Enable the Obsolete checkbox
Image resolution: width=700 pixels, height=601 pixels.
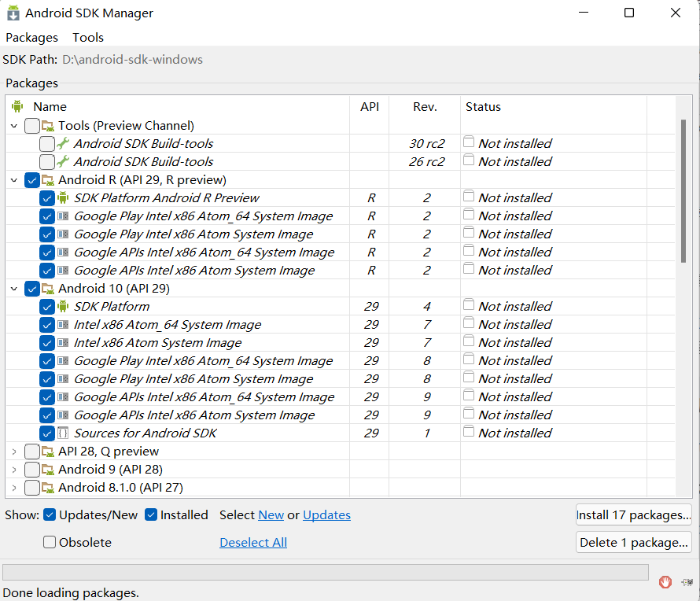point(50,542)
